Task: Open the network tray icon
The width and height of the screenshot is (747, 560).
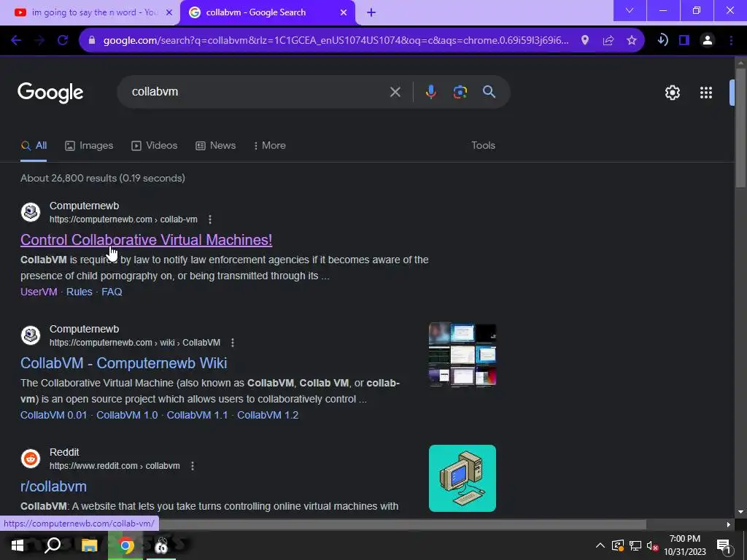Action: tap(635, 545)
